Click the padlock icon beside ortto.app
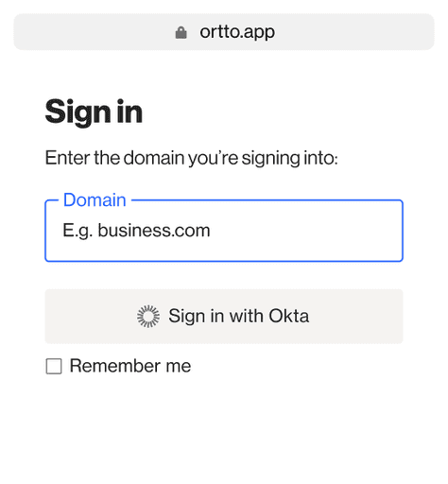448x484 pixels. click(x=181, y=32)
